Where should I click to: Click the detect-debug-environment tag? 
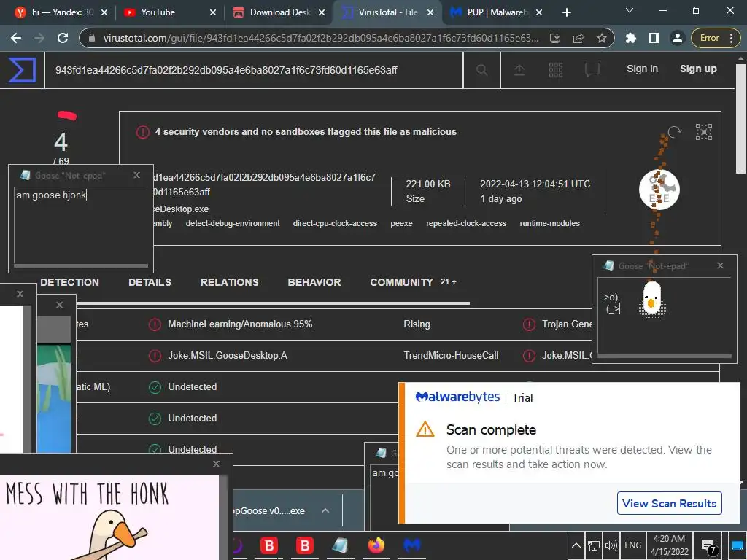[233, 223]
